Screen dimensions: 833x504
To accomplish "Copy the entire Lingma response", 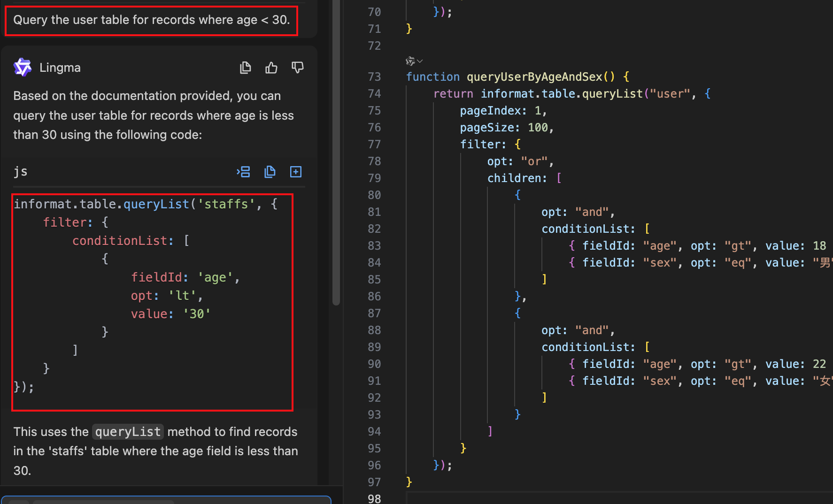I will pos(245,68).
